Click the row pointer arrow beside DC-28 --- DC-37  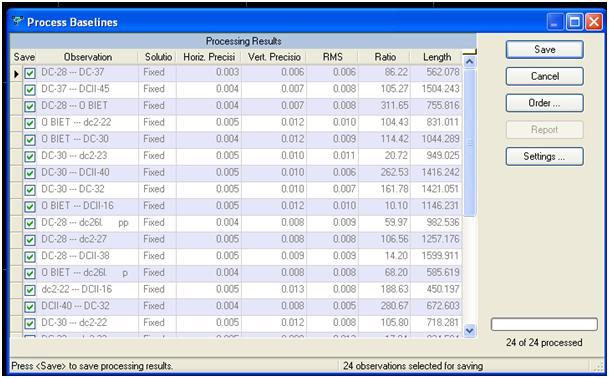(x=16, y=73)
